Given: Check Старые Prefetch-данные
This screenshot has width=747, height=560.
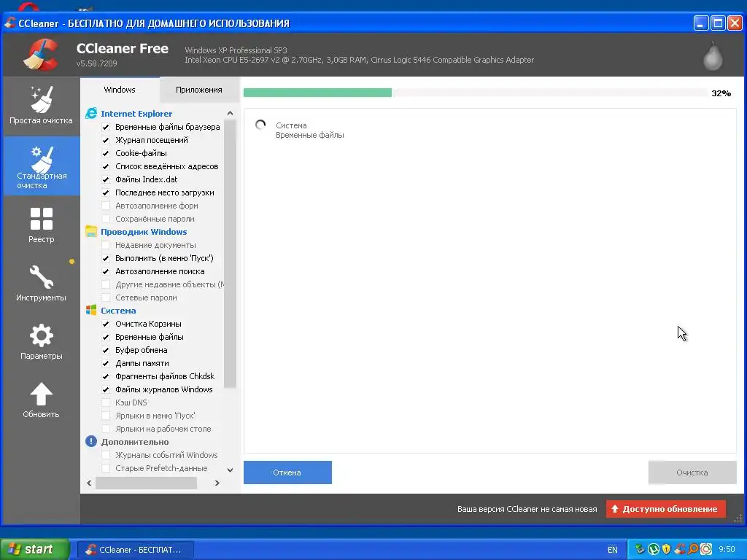Looking at the screenshot, I should 106,468.
